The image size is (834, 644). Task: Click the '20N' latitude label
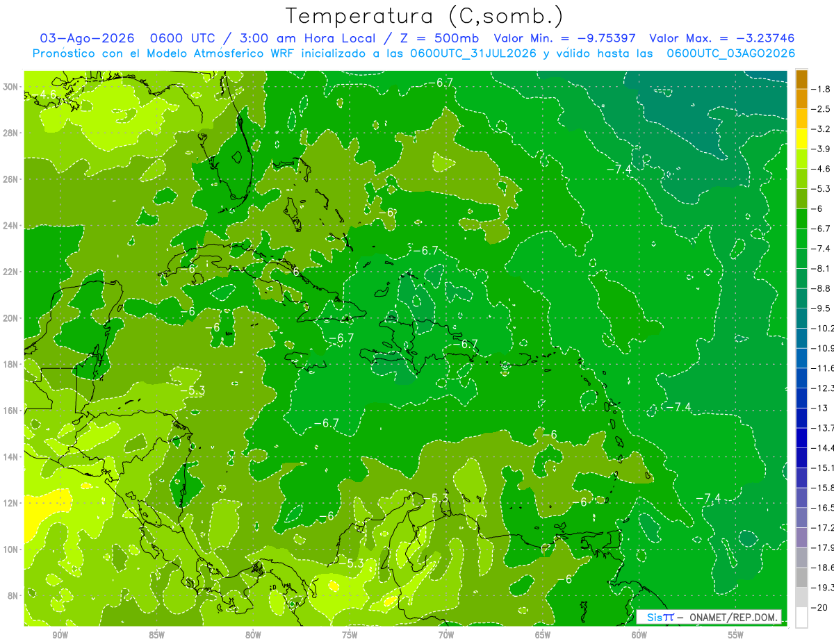(x=12, y=318)
